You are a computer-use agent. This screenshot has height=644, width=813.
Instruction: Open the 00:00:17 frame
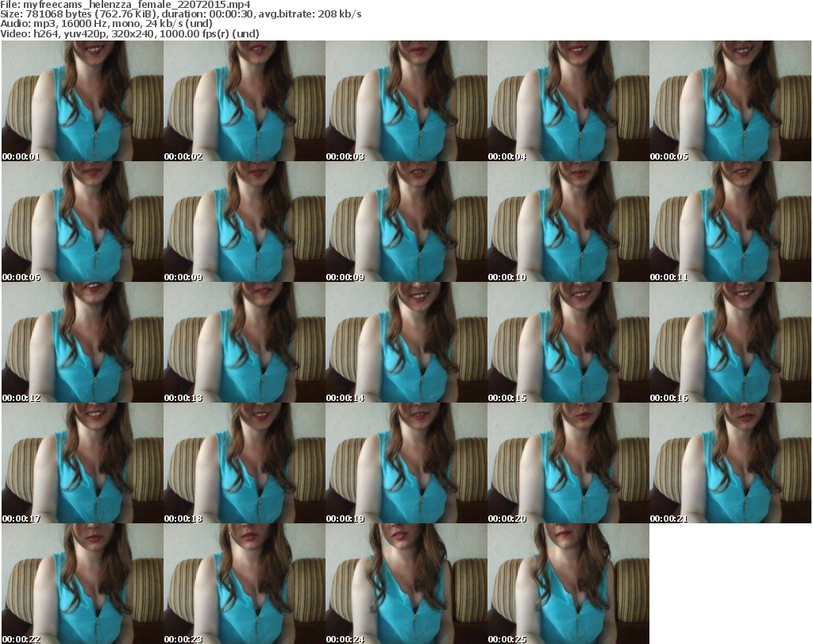tap(83, 463)
